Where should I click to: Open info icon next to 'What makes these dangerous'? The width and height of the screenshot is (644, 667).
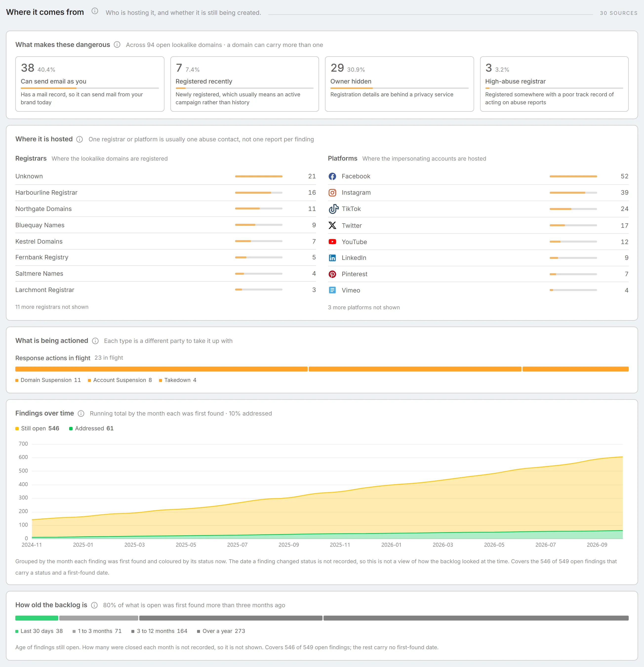pyautogui.click(x=117, y=44)
